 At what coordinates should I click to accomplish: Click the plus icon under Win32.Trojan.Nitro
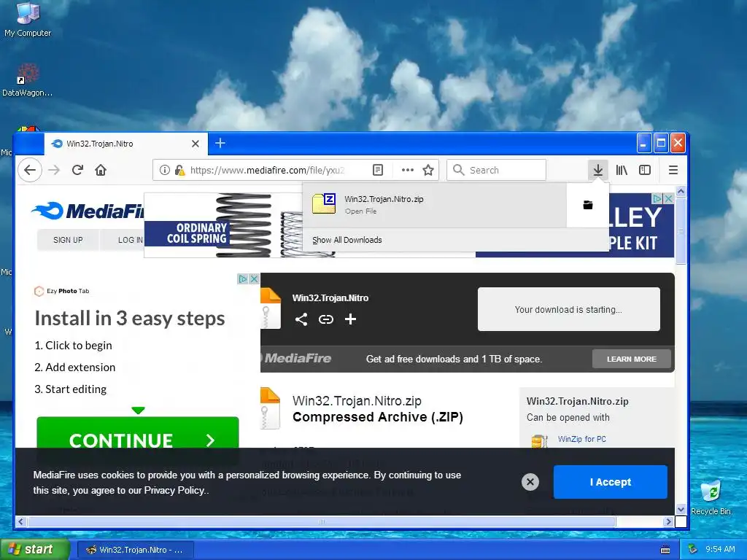pos(350,319)
